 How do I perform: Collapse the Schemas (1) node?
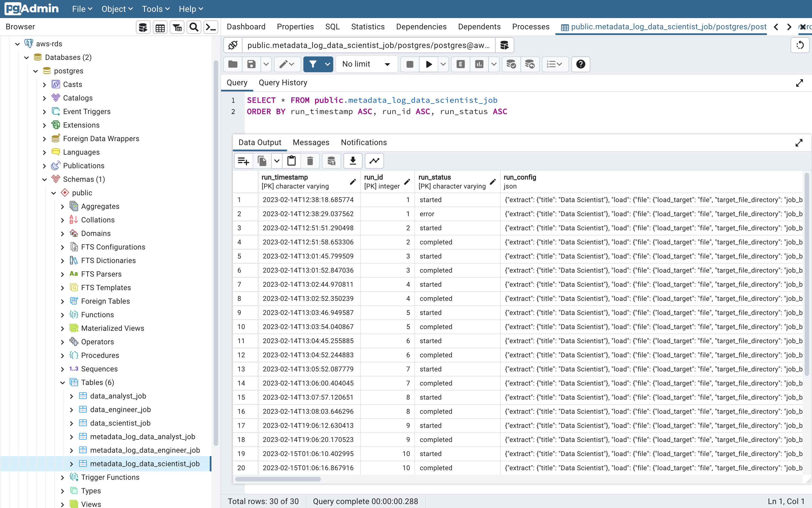[x=45, y=179]
